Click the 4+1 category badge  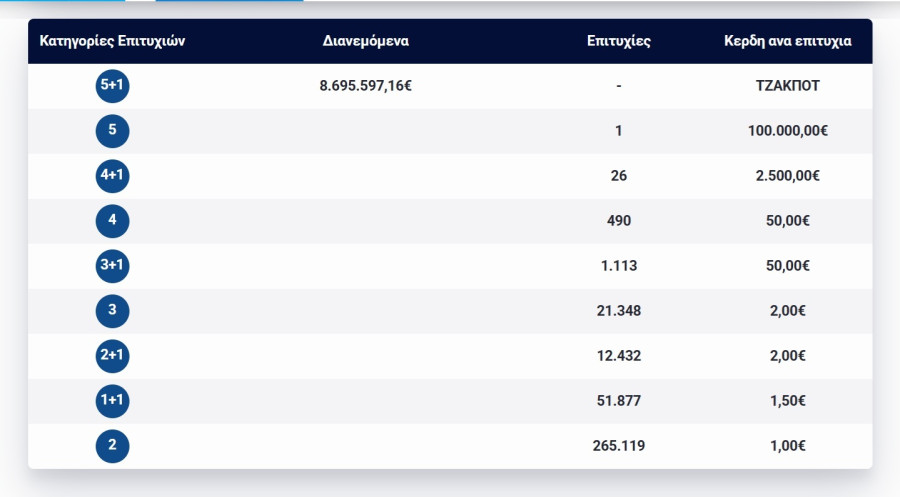tap(112, 176)
